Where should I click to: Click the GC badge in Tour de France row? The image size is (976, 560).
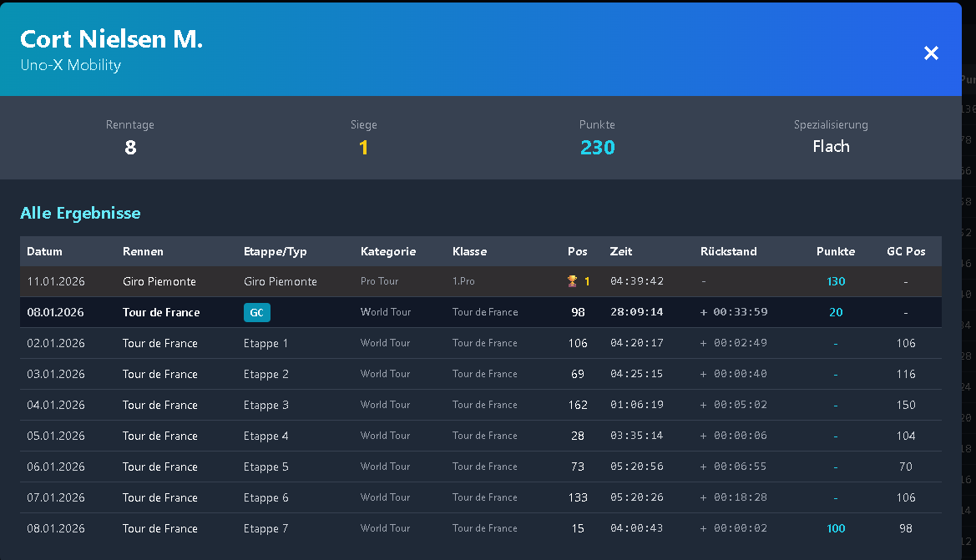(x=257, y=312)
